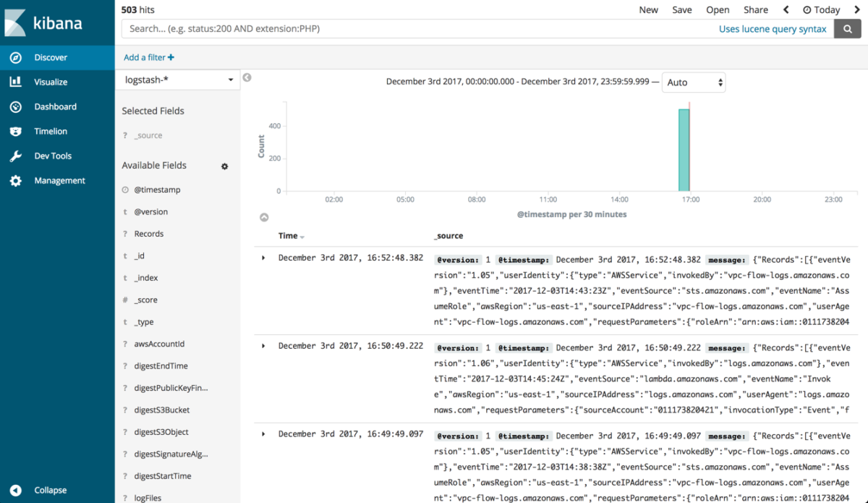Collapse the left navigation menu
Image resolution: width=868 pixels, height=503 pixels.
15,490
